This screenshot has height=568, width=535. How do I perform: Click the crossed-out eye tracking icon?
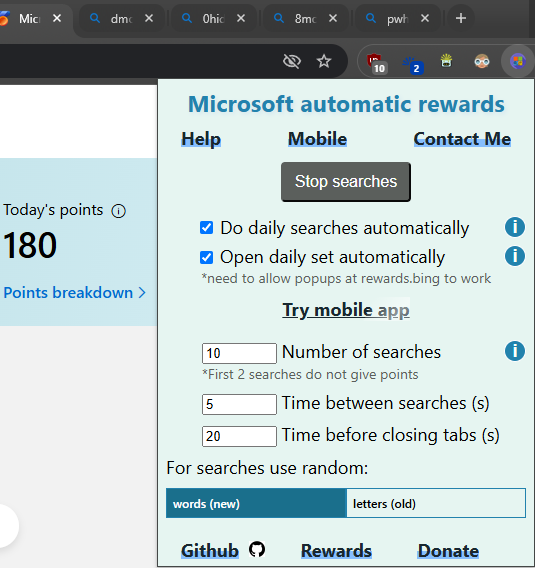(x=292, y=61)
